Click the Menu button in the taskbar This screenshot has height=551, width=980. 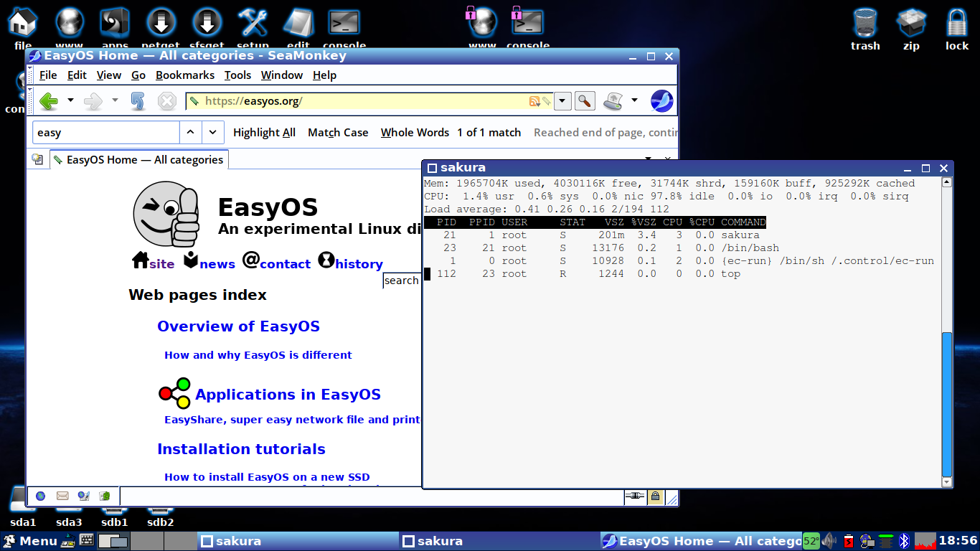pos(30,541)
